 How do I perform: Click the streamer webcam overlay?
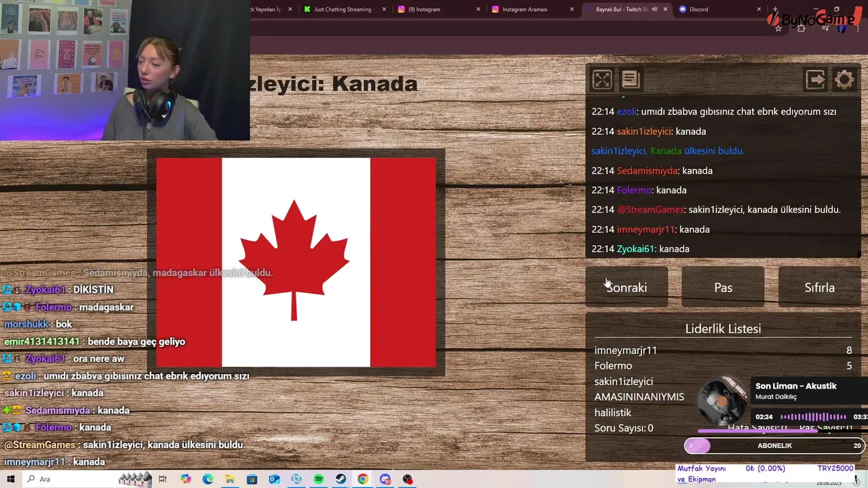pyautogui.click(x=125, y=70)
